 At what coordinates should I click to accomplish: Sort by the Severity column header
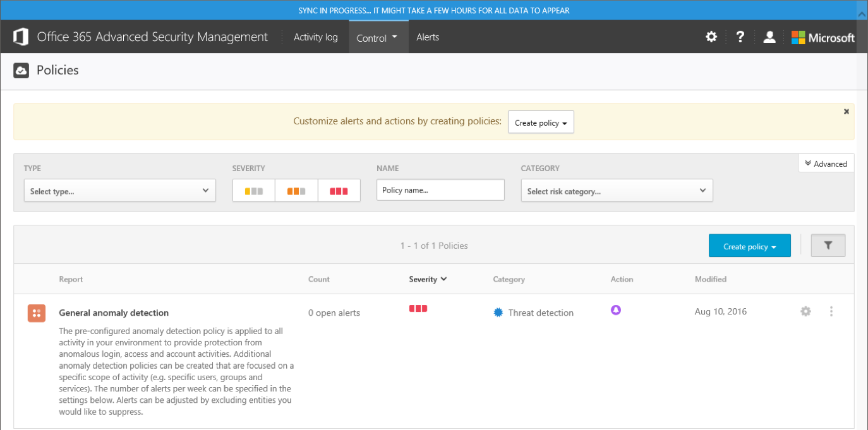point(428,279)
